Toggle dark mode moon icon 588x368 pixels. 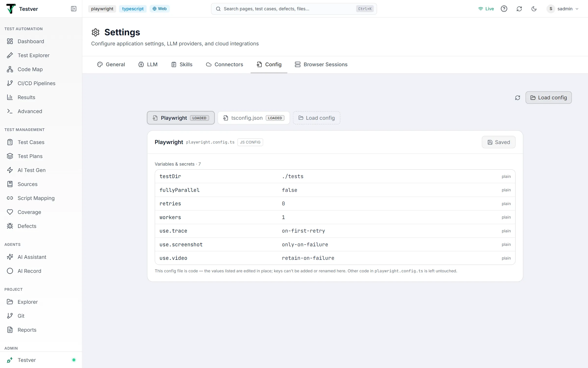click(534, 9)
